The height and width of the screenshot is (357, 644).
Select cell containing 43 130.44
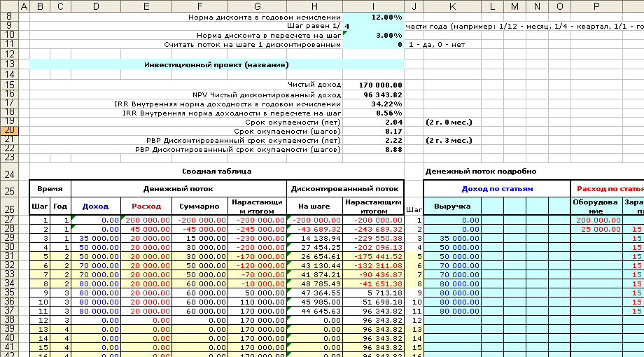[x=314, y=265]
